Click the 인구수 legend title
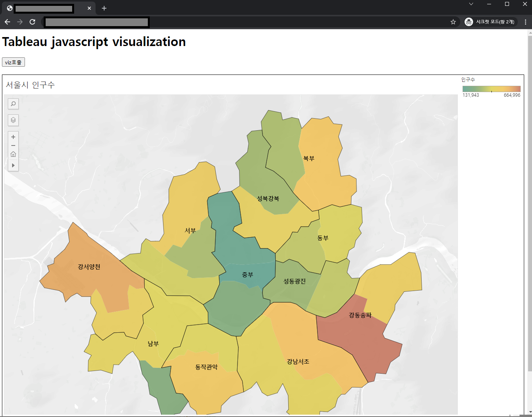 (x=468, y=80)
